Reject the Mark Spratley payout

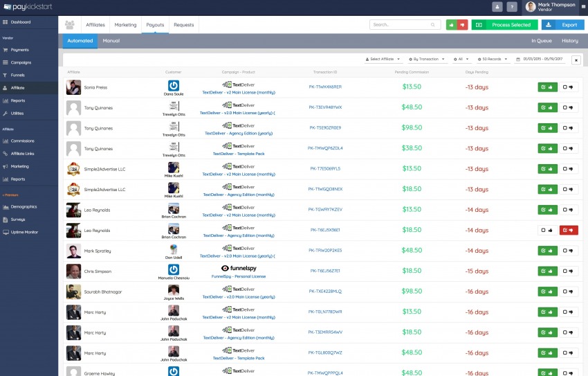tap(568, 251)
